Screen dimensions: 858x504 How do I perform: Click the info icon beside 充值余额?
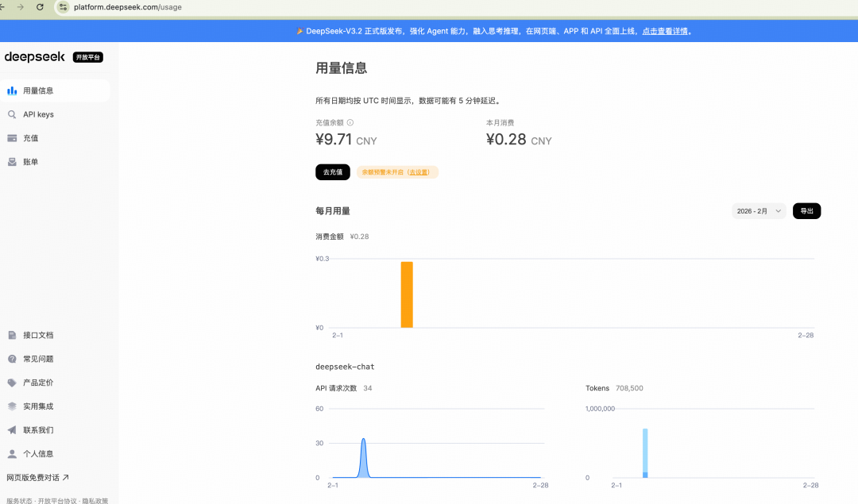coord(350,122)
